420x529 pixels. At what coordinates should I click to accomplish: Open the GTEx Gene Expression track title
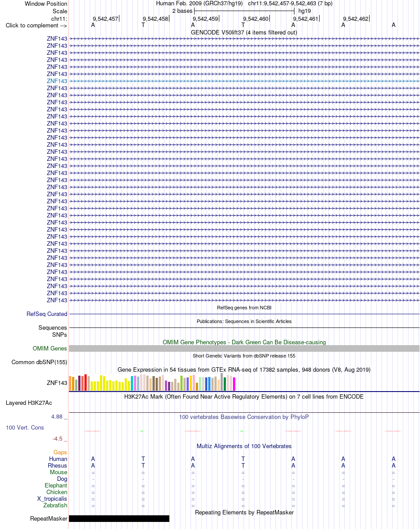click(244, 370)
